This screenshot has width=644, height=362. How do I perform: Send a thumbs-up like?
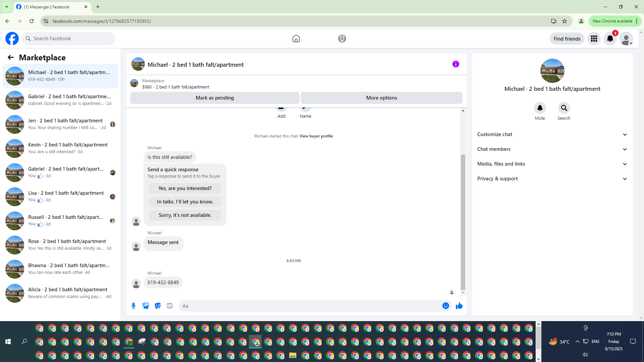[459, 306]
